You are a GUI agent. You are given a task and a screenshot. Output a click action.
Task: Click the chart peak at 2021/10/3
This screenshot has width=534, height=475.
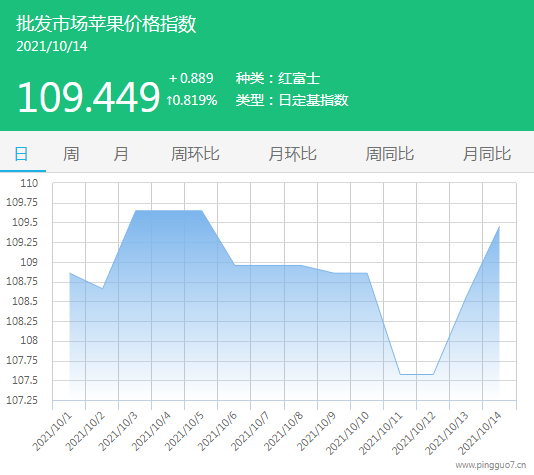[136, 211]
